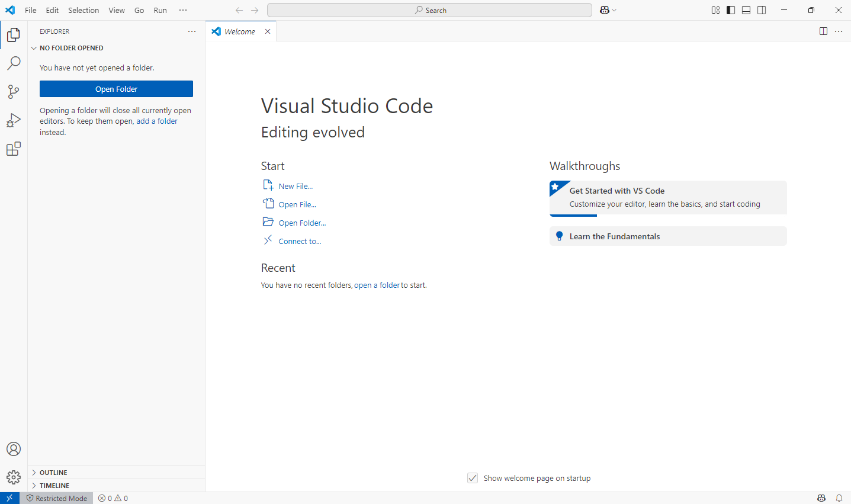Open Get Started with VS Code walkthrough
851x504 pixels.
click(x=668, y=198)
